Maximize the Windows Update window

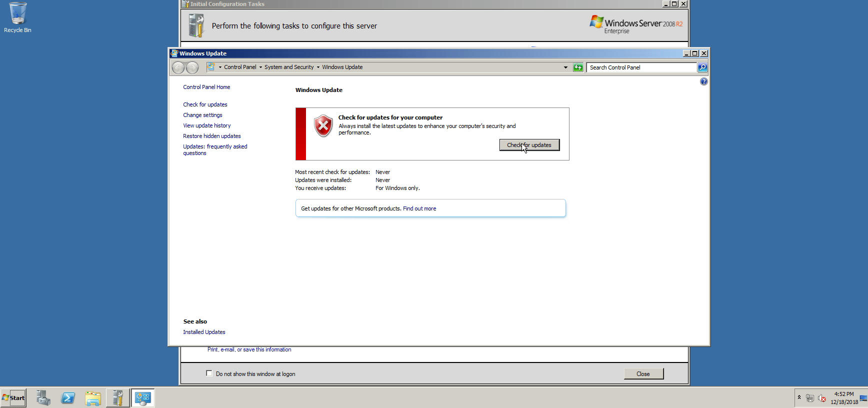point(695,53)
